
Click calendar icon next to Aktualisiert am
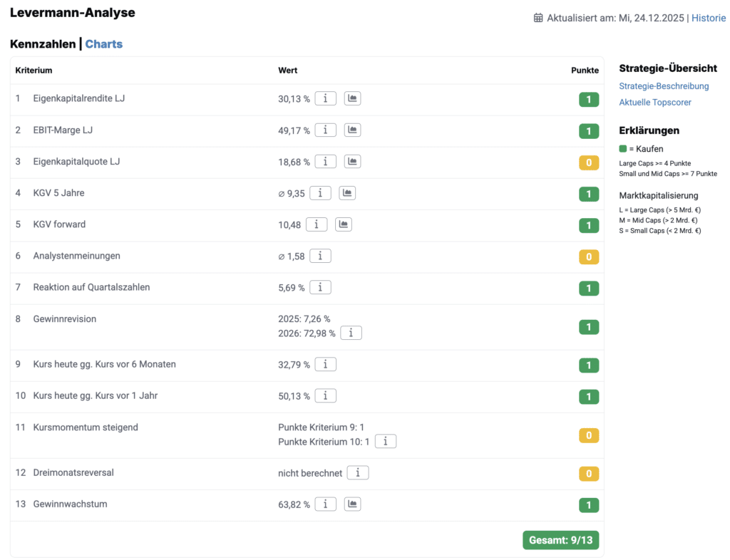[x=538, y=18]
